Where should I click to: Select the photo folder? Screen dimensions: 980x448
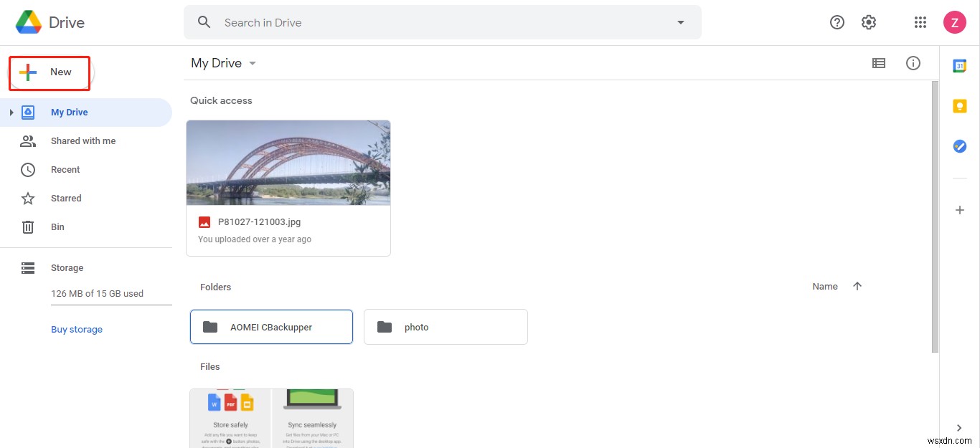tap(446, 327)
